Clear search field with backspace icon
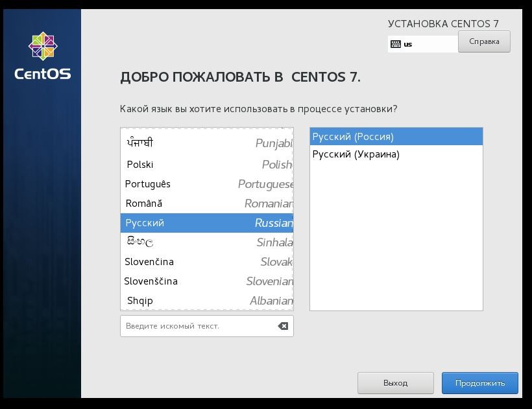This screenshot has height=409, width=532. pos(283,326)
